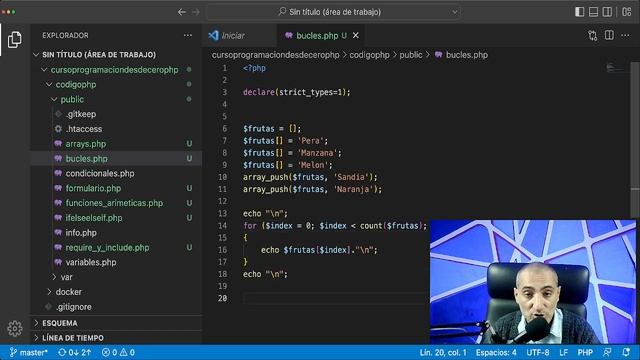
Task: Expand the ESQUEMA section
Action: pos(60,323)
